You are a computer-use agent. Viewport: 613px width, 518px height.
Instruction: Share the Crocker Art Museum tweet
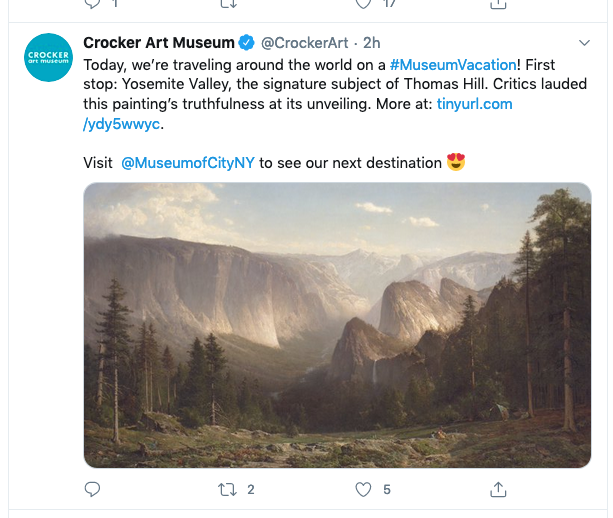(x=497, y=489)
